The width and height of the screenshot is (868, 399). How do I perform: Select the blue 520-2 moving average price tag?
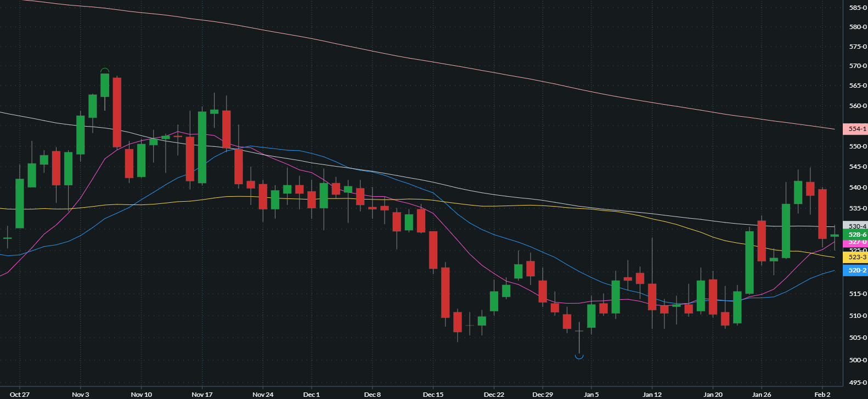pos(857,270)
